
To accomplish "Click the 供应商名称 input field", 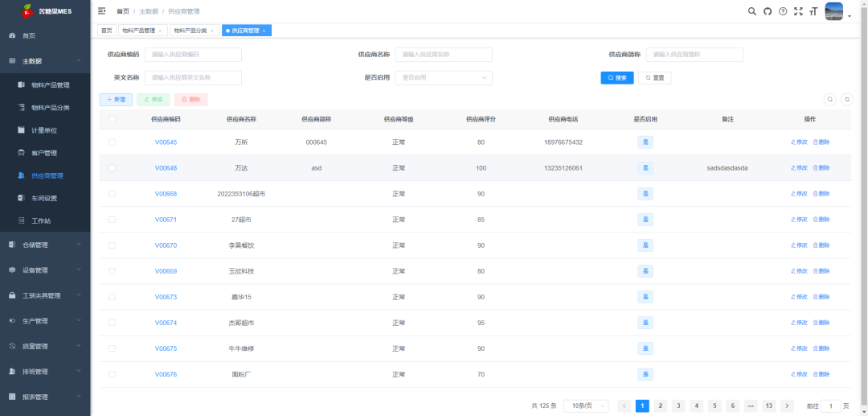I will [x=443, y=55].
